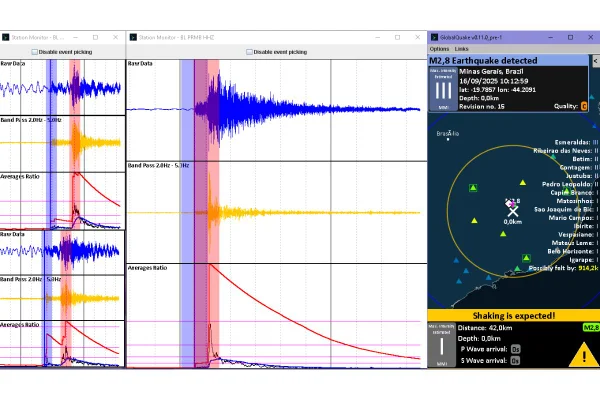Image resolution: width=600 pixels, height=400 pixels.
Task: Click the green M2,8 magnitude badge
Action: click(591, 328)
